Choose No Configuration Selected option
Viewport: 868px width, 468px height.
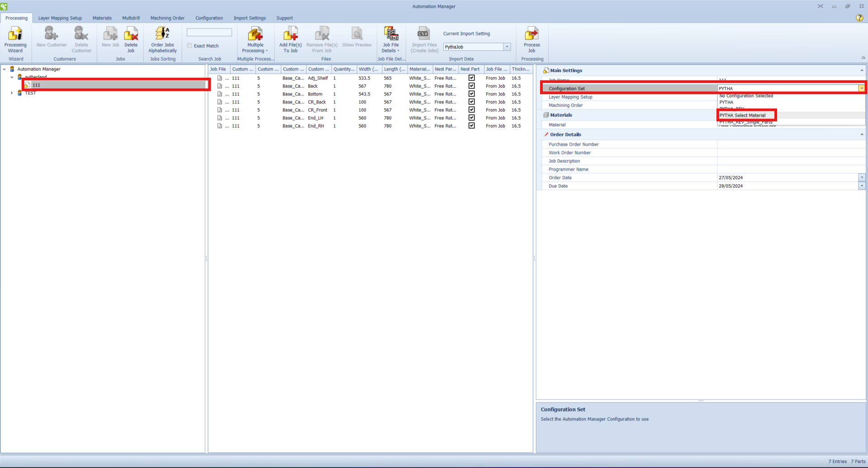792,96
